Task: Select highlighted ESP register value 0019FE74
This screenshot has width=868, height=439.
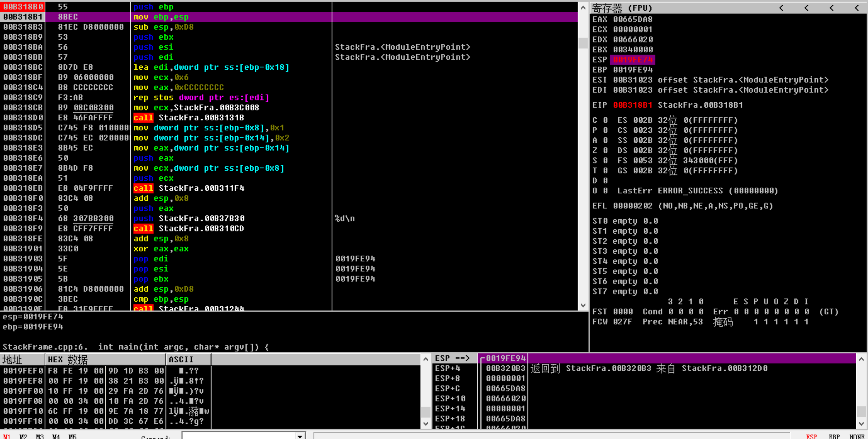Action: point(633,60)
